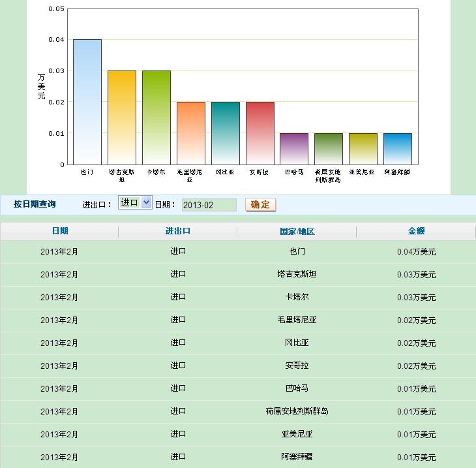This screenshot has width=476, height=468.
Task: Select the orange 毛里塔尼亚 chart bar
Action: tap(190, 133)
